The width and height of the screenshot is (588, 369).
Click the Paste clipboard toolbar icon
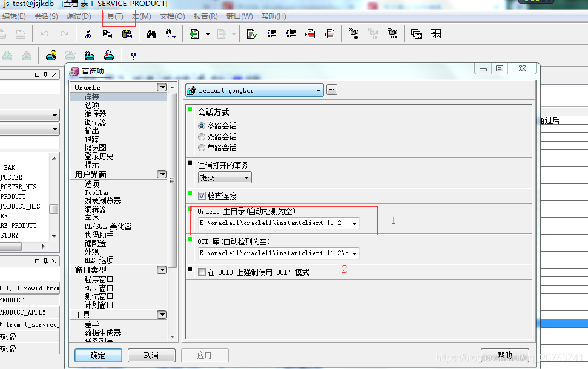(x=127, y=34)
